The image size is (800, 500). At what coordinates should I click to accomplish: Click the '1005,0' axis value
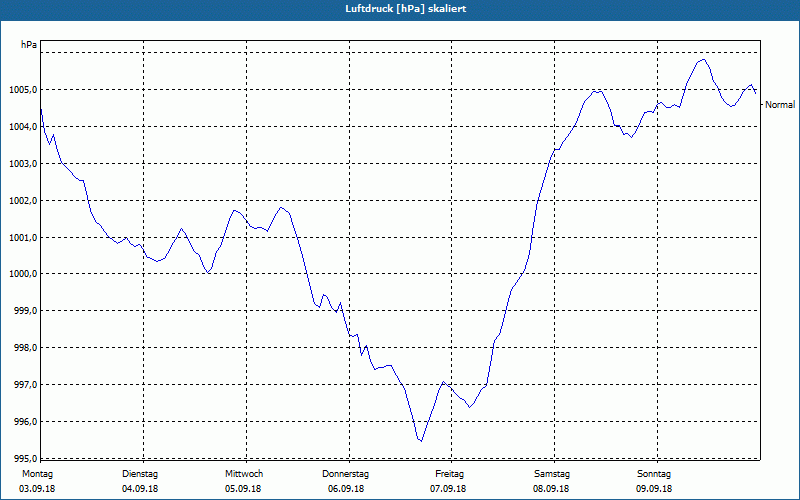(x=23, y=90)
